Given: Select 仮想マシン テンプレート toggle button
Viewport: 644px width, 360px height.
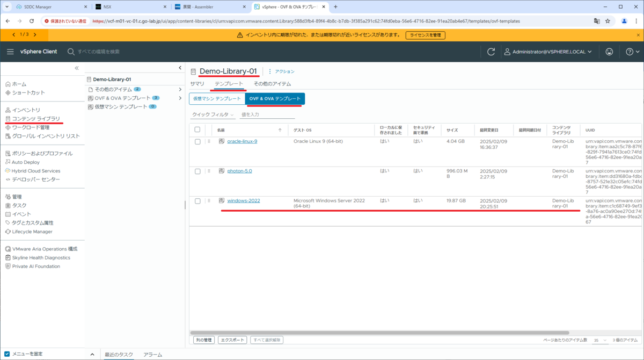Looking at the screenshot, I should (217, 99).
